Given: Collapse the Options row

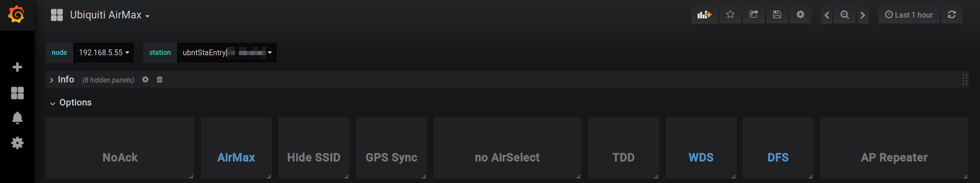Looking at the screenshot, I should tap(75, 102).
